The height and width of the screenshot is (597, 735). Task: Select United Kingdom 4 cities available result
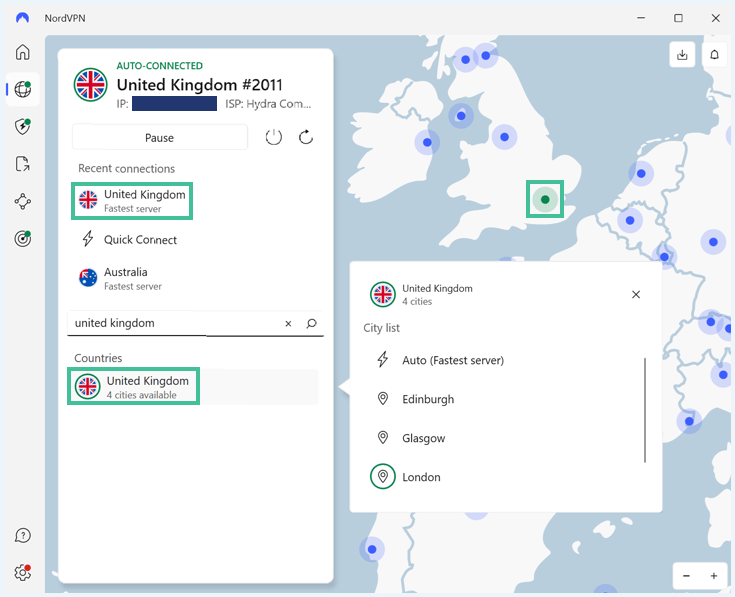click(193, 387)
